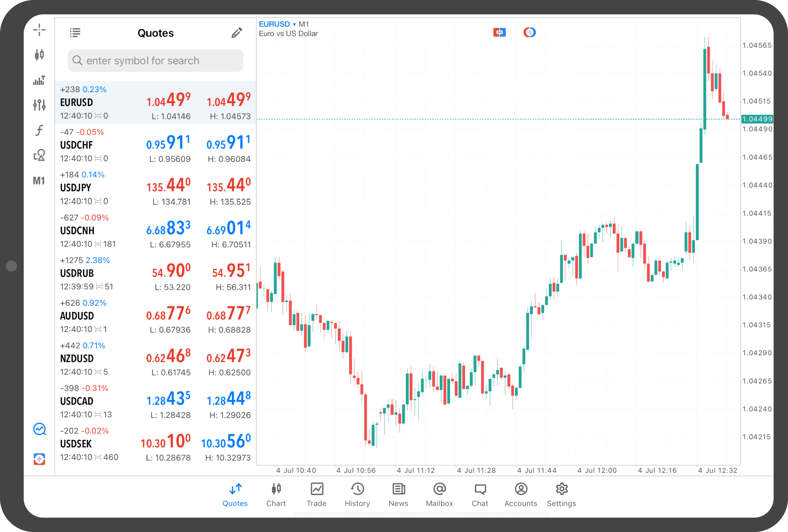Click the symbol search field
This screenshot has height=532, width=788.
[155, 60]
